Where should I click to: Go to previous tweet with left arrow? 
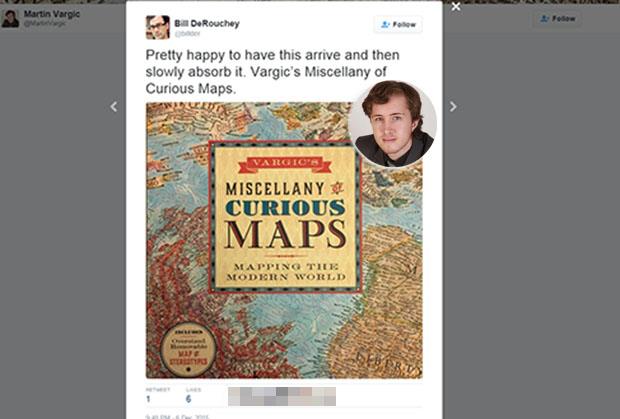[114, 107]
